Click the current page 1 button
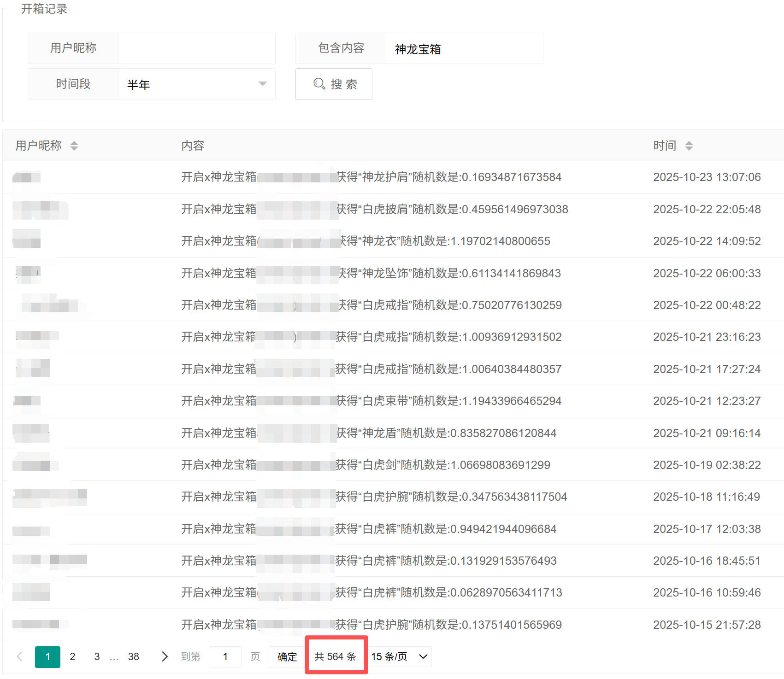Screen dimensions: 784x679 47,656
